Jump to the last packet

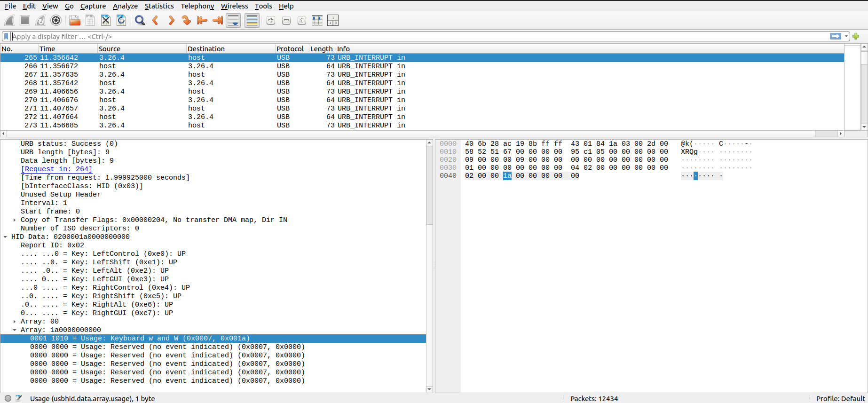coord(217,20)
